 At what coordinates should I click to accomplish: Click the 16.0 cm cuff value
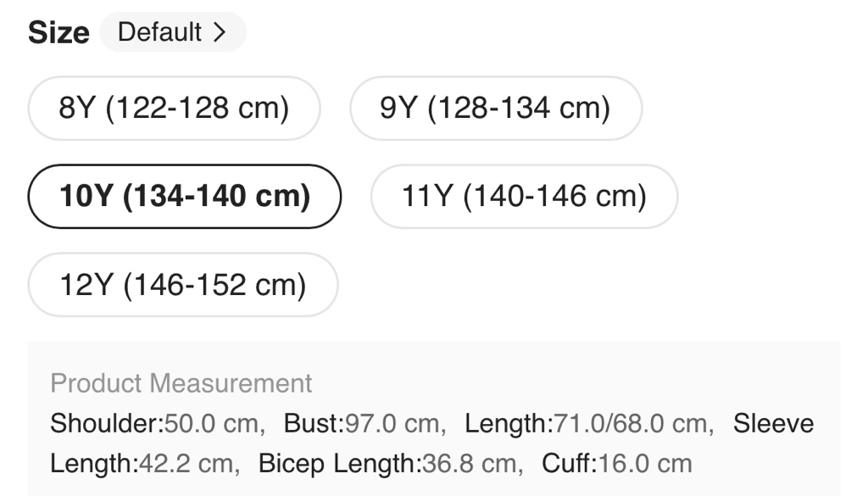pyautogui.click(x=645, y=464)
